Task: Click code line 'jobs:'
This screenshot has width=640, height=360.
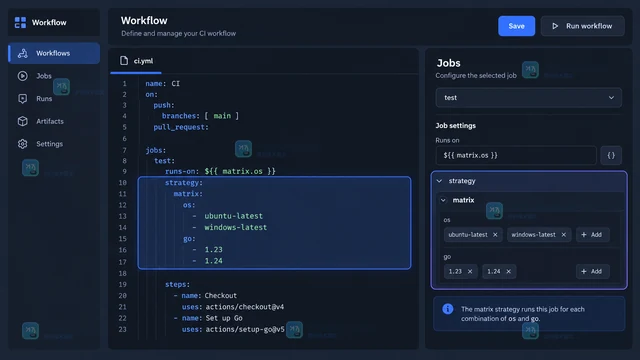Action: (156, 150)
